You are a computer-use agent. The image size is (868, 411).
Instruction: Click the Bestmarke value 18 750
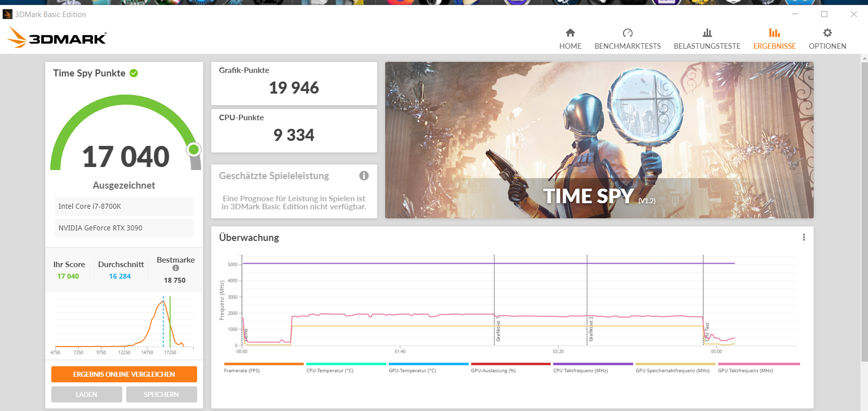coord(175,280)
